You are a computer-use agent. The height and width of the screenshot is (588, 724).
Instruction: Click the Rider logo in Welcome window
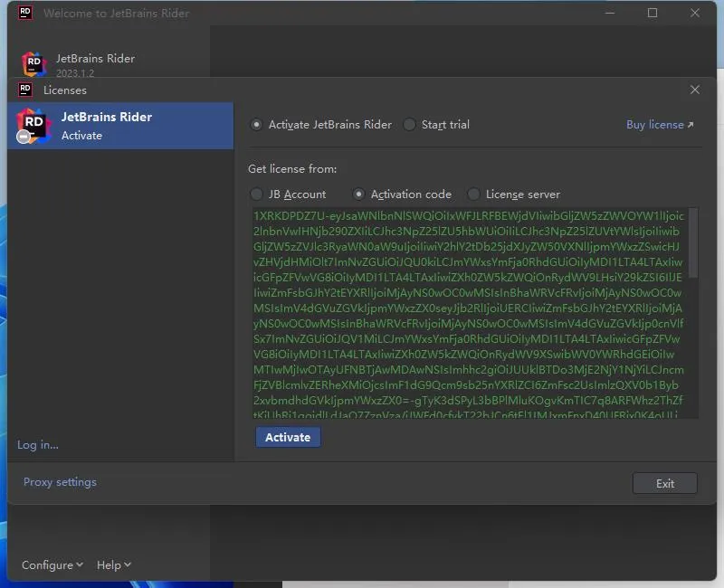coord(33,64)
